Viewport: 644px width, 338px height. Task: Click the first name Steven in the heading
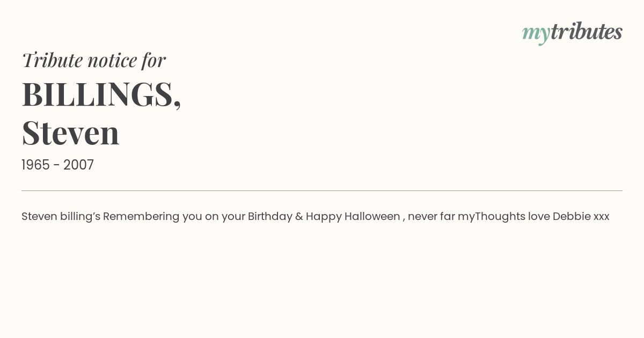point(70,133)
